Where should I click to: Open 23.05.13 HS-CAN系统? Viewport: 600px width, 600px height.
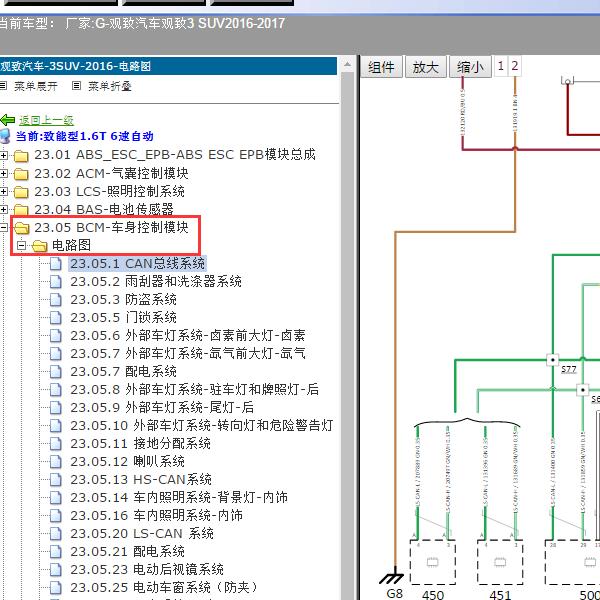point(140,479)
